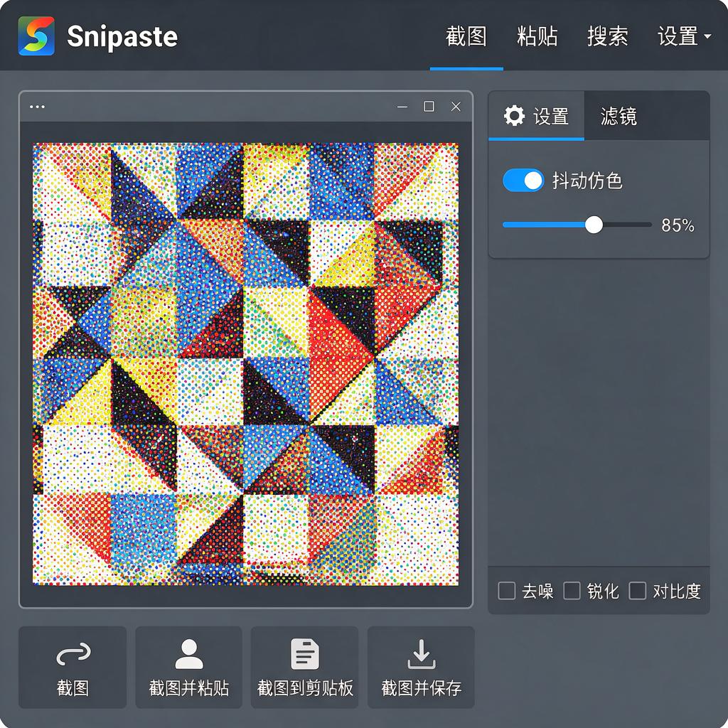
Task: Click the 抖动仿色 label
Action: (587, 181)
